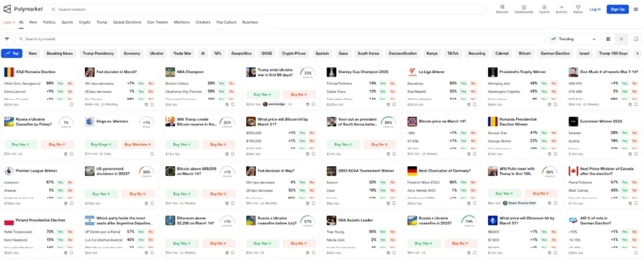Select Yes for Friedrich Merz in Germany Chancellor
The width and height of the screenshot is (644, 265).
463,182
